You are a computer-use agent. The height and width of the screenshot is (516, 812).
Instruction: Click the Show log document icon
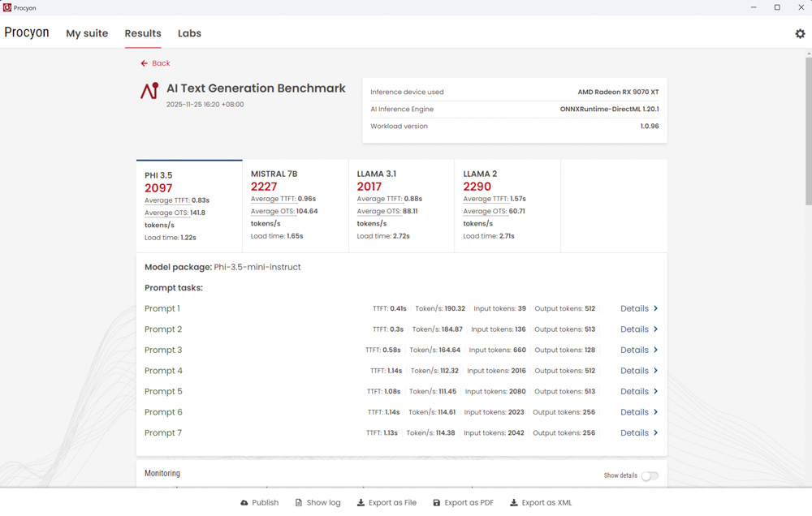click(x=299, y=503)
